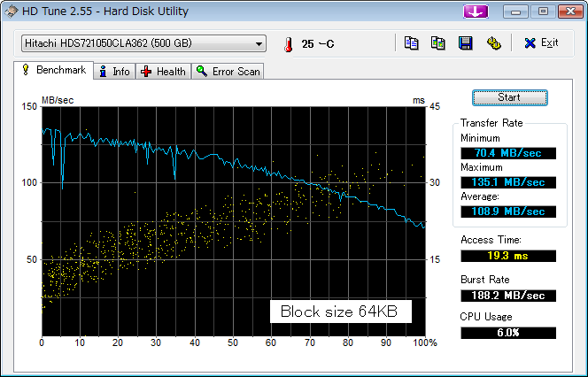Copy benchmark results as text icon
Viewport: 588px width, 377px height.
click(411, 43)
